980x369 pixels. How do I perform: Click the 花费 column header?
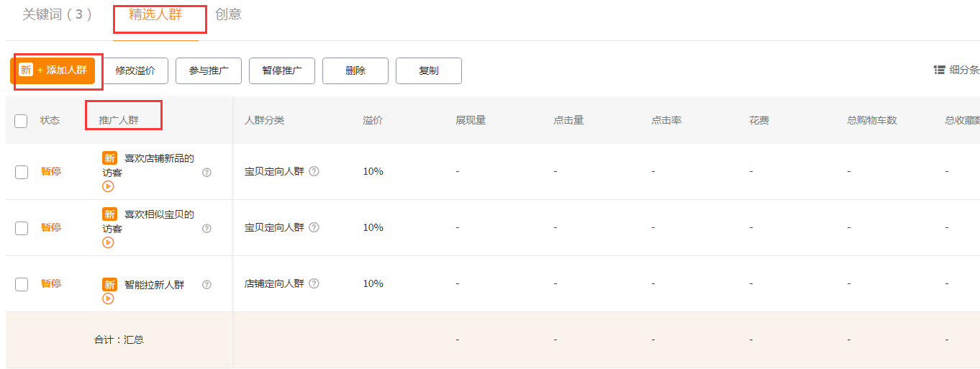tap(759, 120)
